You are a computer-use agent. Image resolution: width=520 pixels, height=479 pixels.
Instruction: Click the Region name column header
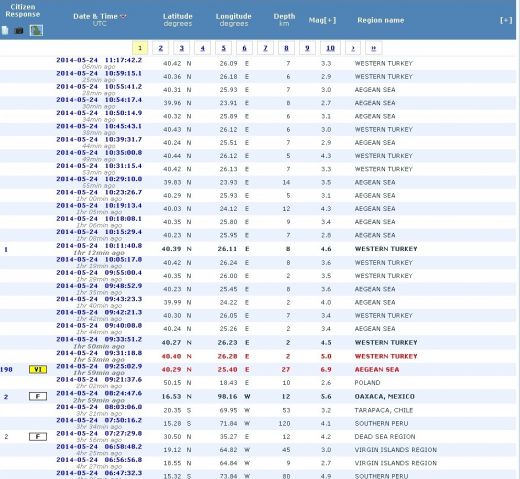381,20
